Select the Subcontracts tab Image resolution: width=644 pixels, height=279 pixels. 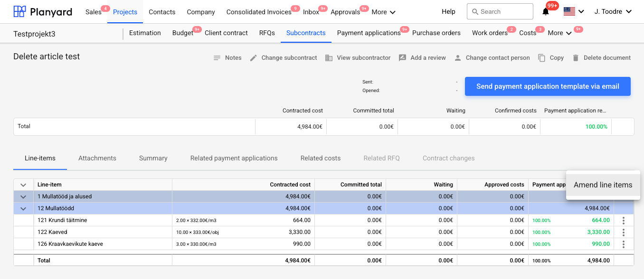click(x=306, y=33)
